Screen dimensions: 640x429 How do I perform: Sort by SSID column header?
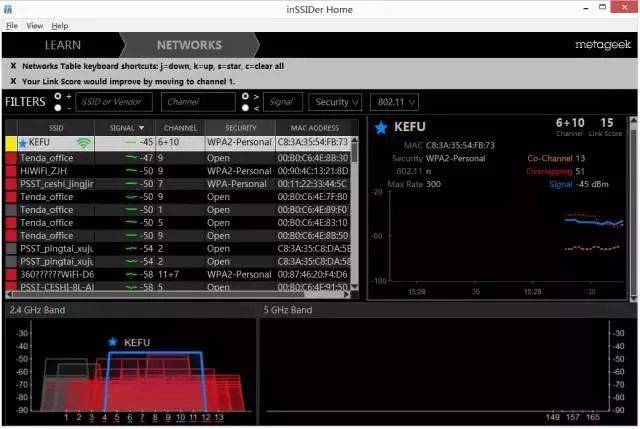coord(56,128)
